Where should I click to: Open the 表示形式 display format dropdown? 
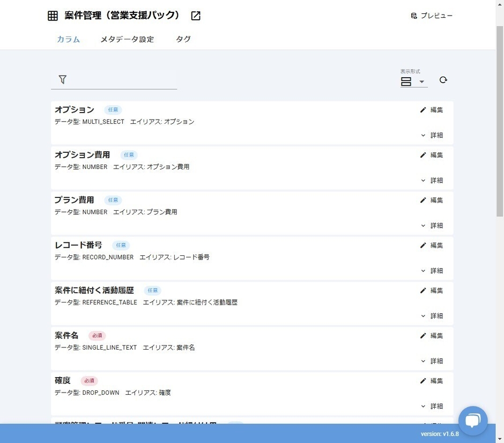414,82
